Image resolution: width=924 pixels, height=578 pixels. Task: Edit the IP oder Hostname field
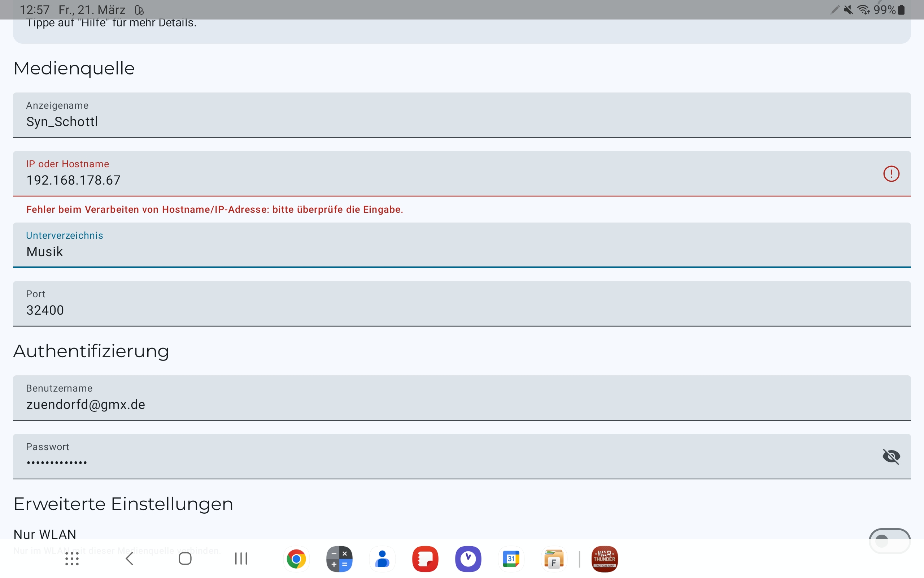coord(462,173)
